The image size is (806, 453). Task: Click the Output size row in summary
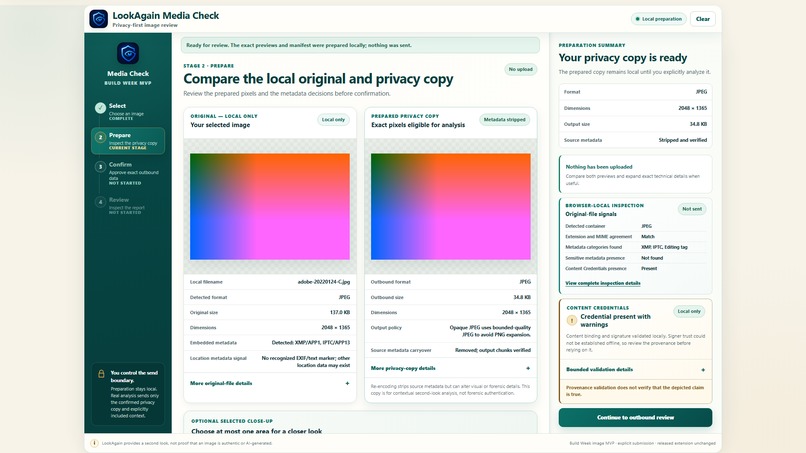coord(635,124)
